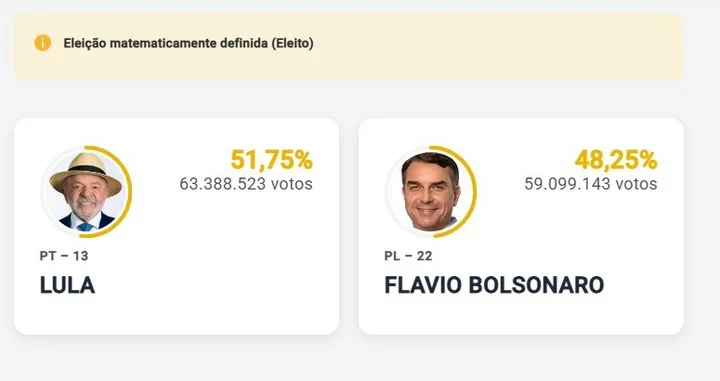Click 'Eleição matematicamente definida (Eleito)' text
The width and height of the screenshot is (720, 381).
[188, 43]
